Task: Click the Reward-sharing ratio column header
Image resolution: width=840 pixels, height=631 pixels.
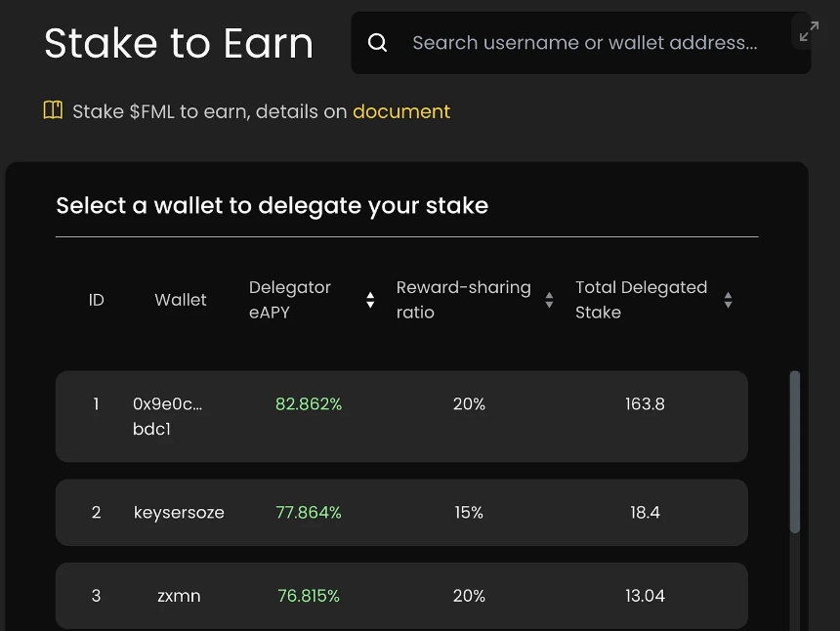Action: [x=463, y=300]
